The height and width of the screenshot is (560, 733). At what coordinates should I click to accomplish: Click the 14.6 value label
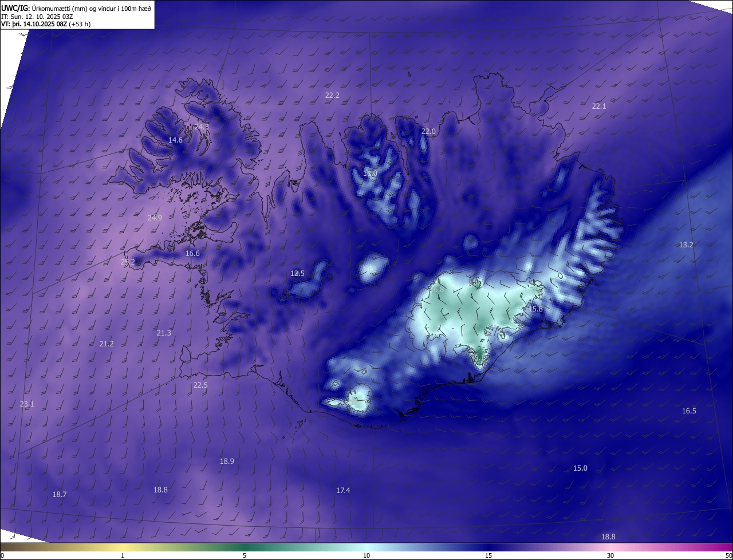click(x=175, y=140)
